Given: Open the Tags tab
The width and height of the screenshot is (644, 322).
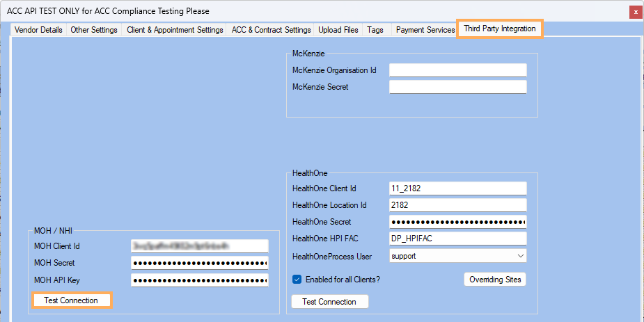Looking at the screenshot, I should coord(375,30).
